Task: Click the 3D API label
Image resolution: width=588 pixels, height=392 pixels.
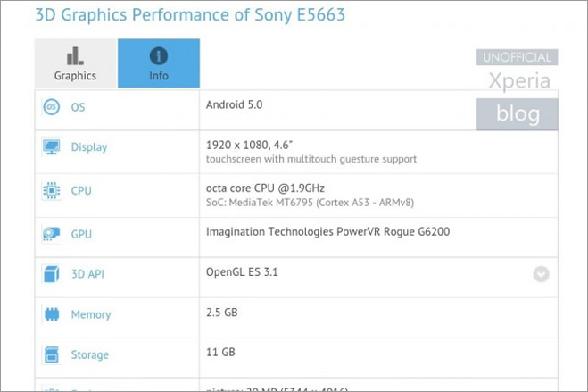Action: pos(87,274)
